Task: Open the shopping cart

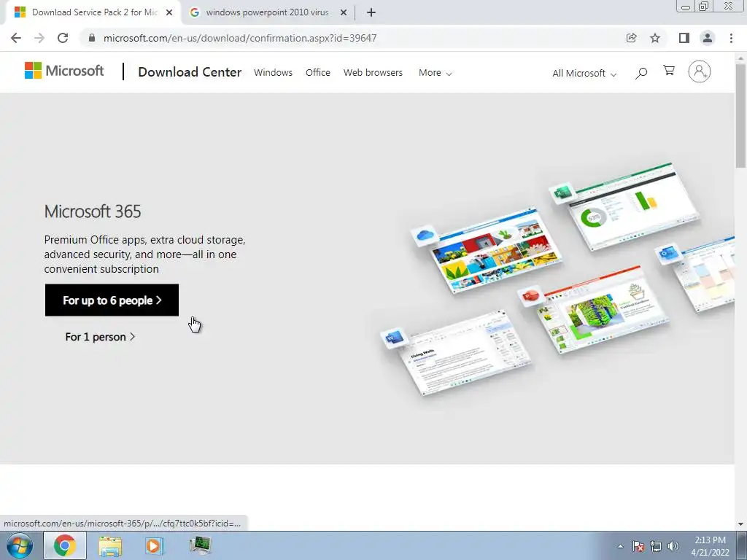Action: (669, 71)
